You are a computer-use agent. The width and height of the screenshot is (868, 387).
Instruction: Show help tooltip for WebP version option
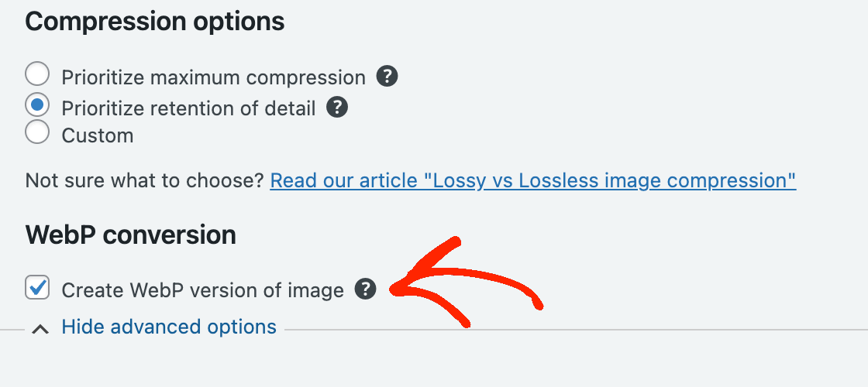(365, 289)
